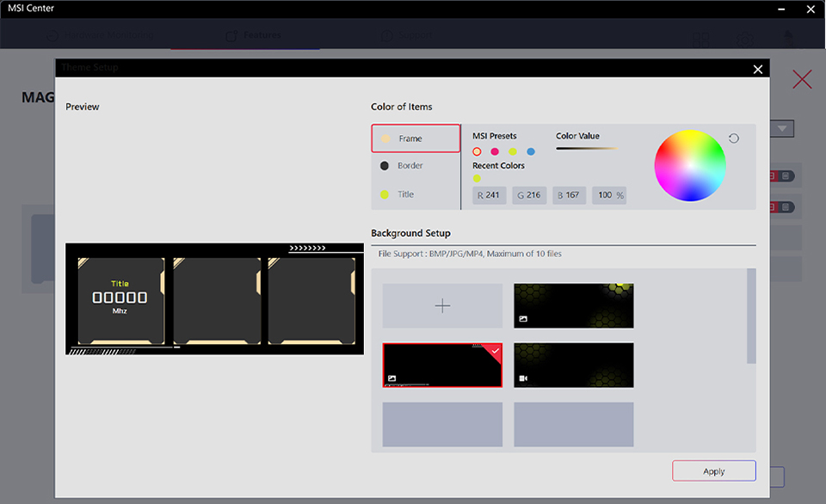Open the Features tab in MSI Center
The image size is (826, 504).
click(254, 35)
